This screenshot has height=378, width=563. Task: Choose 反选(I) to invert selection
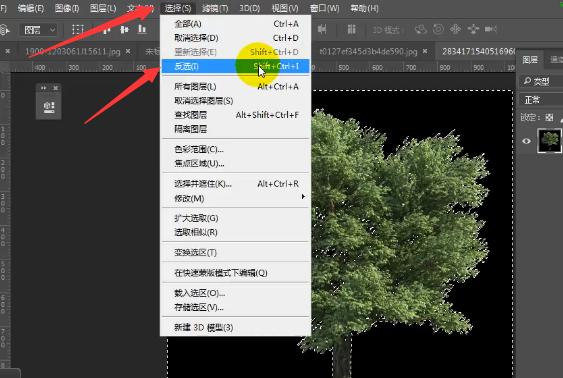pos(236,66)
